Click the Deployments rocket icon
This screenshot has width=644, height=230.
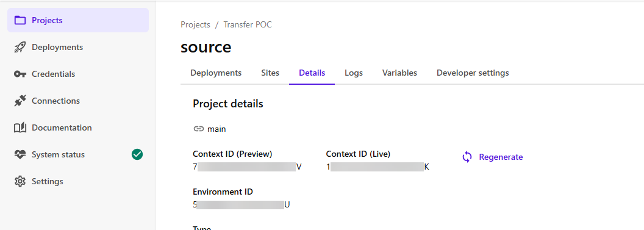[20, 47]
